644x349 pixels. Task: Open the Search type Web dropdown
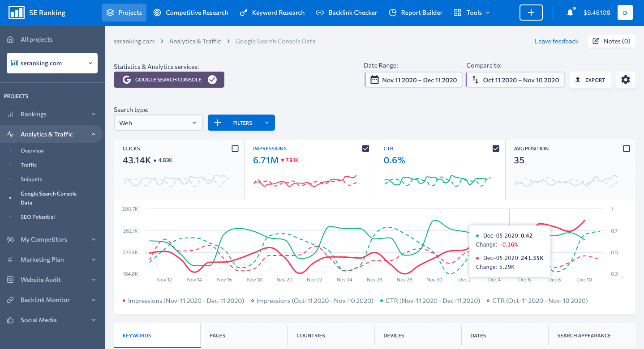tap(158, 123)
